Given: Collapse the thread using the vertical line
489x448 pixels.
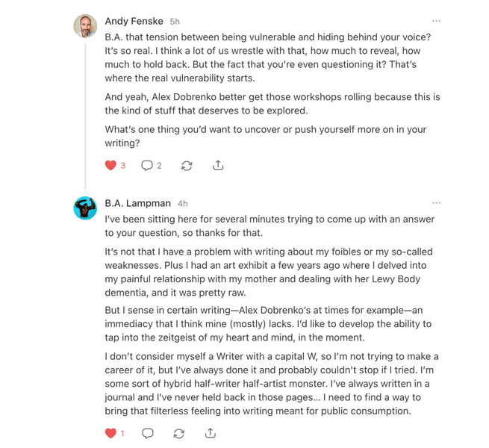Looking at the screenshot, I should tap(85, 116).
